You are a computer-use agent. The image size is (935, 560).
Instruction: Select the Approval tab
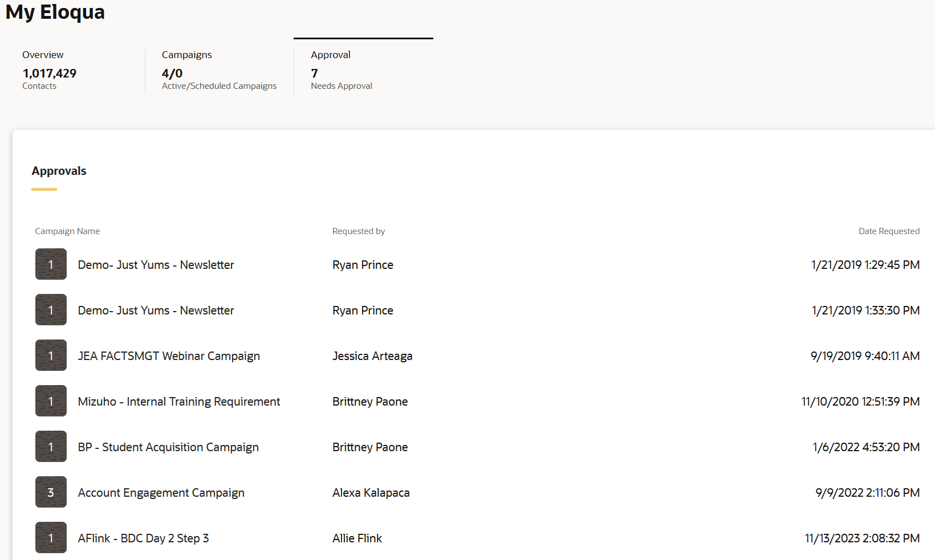(x=363, y=71)
